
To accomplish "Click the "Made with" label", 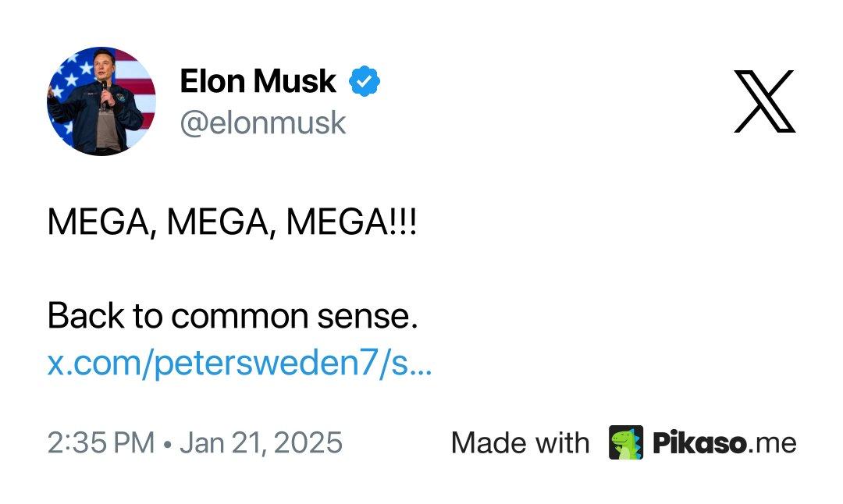I will point(520,442).
